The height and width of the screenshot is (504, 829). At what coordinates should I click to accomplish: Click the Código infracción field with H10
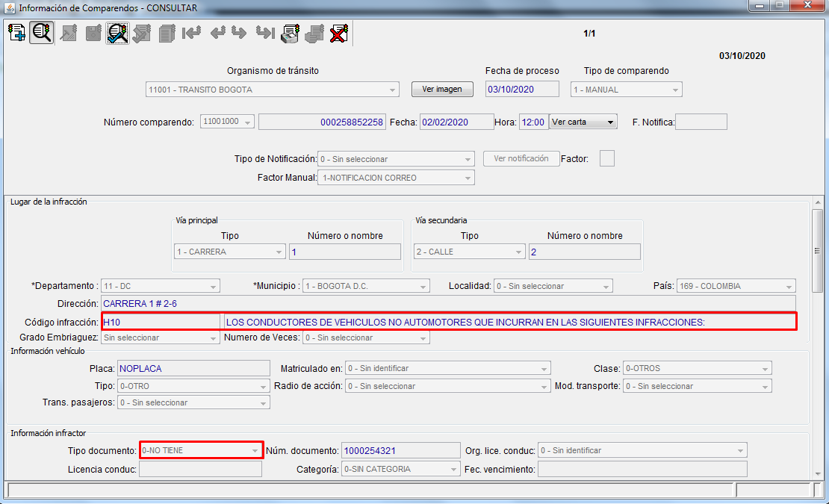(x=161, y=322)
